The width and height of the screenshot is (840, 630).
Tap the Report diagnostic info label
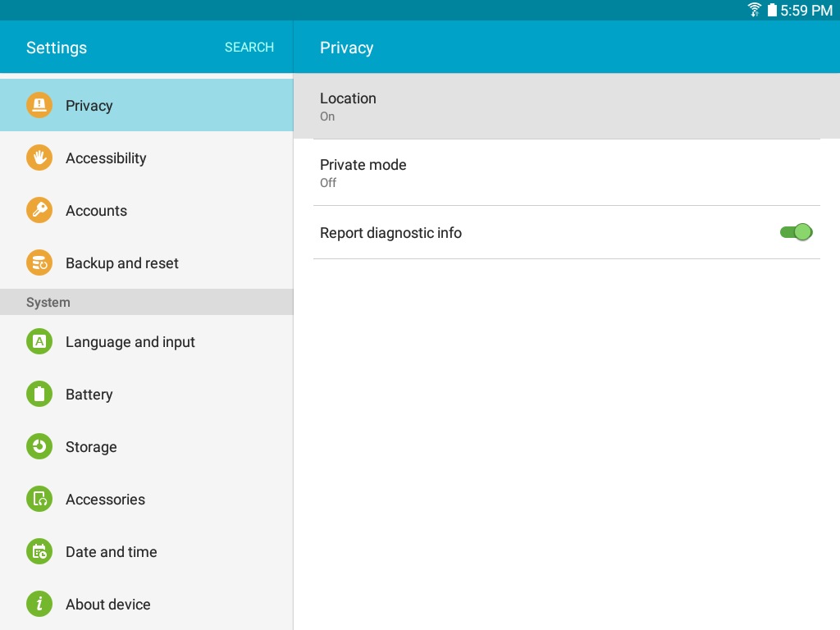point(390,233)
